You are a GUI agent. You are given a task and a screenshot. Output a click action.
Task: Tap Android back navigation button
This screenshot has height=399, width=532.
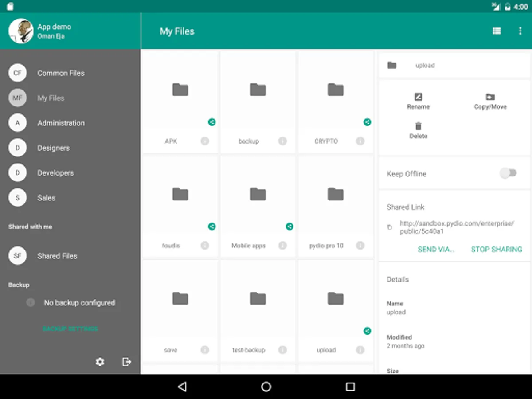pos(182,387)
